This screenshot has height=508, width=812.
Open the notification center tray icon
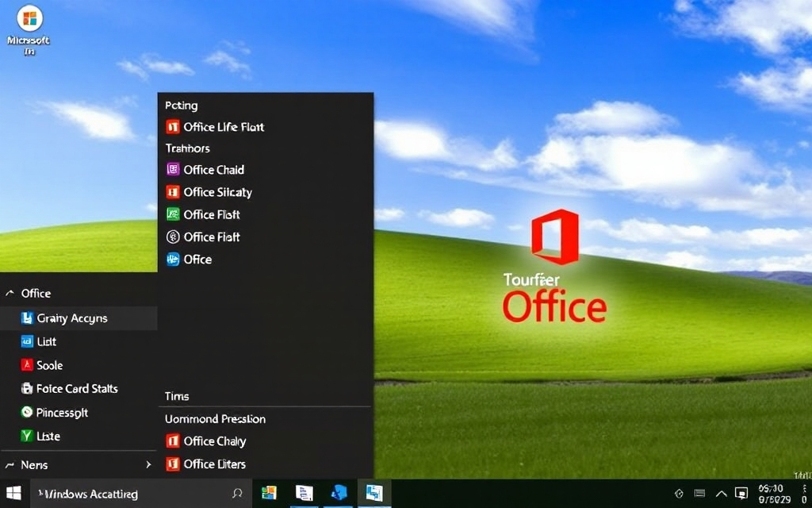(x=741, y=494)
